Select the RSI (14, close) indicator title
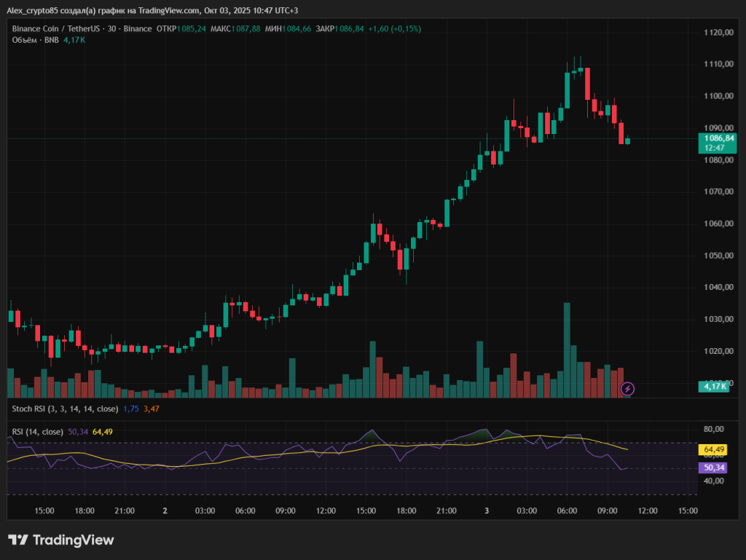Image resolution: width=746 pixels, height=560 pixels. tap(39, 432)
